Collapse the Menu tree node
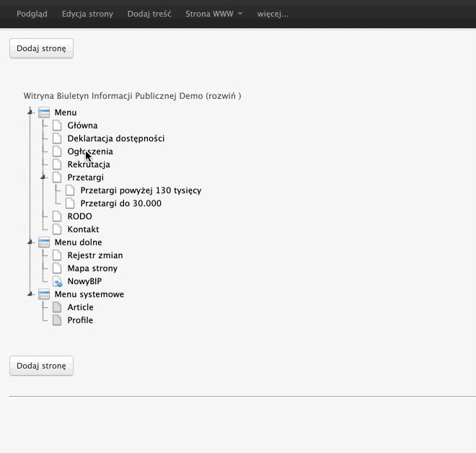Image resolution: width=476 pixels, height=453 pixels. (x=30, y=112)
